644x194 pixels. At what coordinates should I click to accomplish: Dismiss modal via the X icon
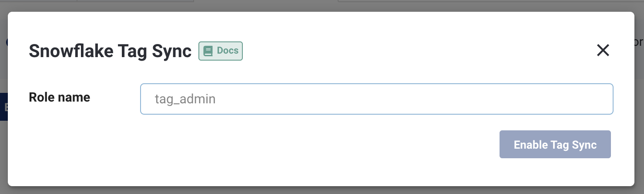pos(603,51)
